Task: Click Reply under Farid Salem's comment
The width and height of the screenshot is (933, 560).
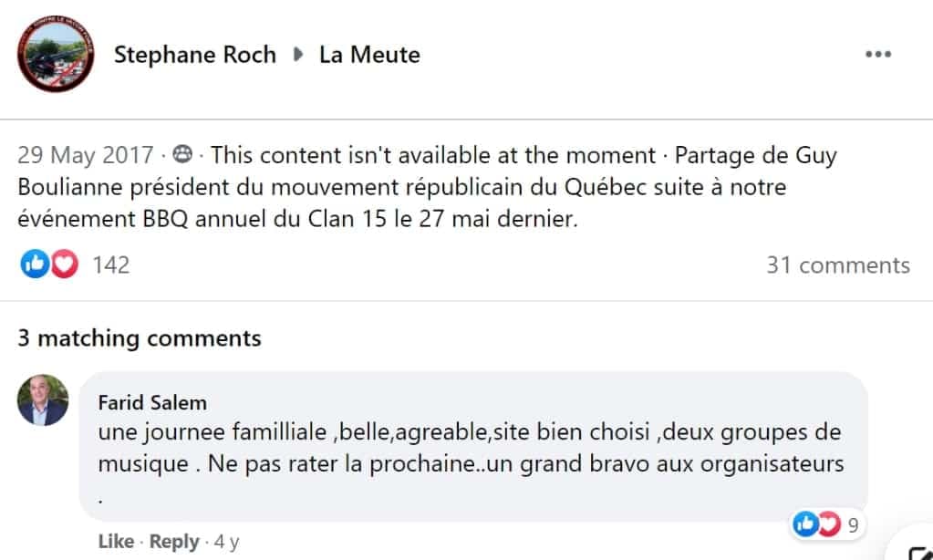Action: 173,541
